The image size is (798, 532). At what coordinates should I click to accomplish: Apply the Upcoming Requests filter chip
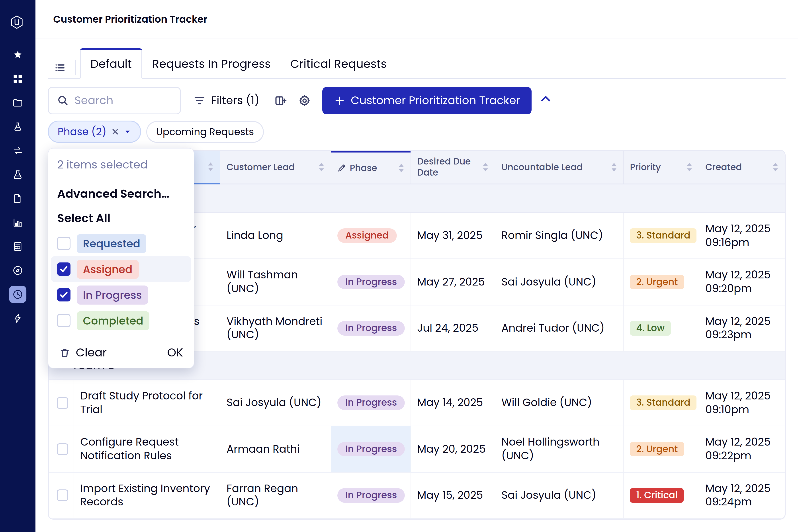click(205, 132)
